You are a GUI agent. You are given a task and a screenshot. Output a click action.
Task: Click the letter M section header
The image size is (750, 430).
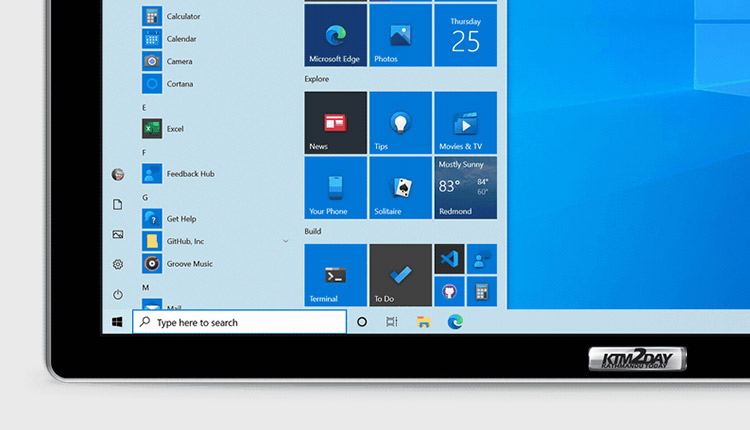pyautogui.click(x=145, y=287)
